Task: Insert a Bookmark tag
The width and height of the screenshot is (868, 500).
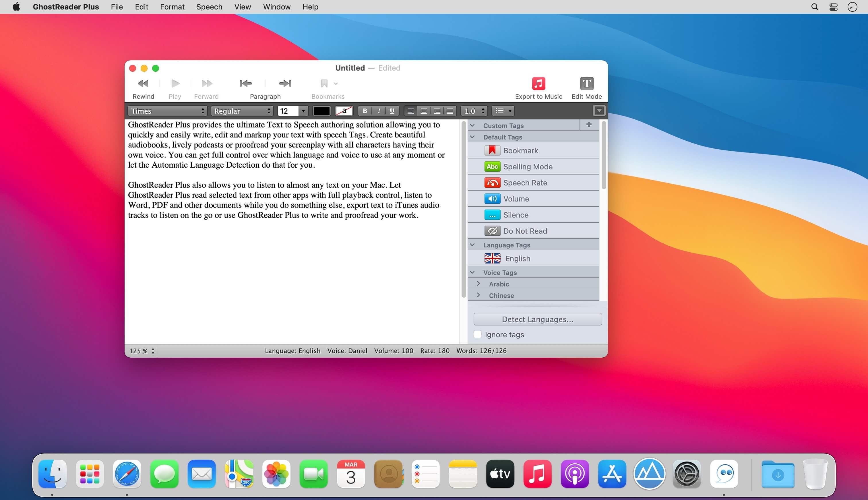Action: pos(534,150)
